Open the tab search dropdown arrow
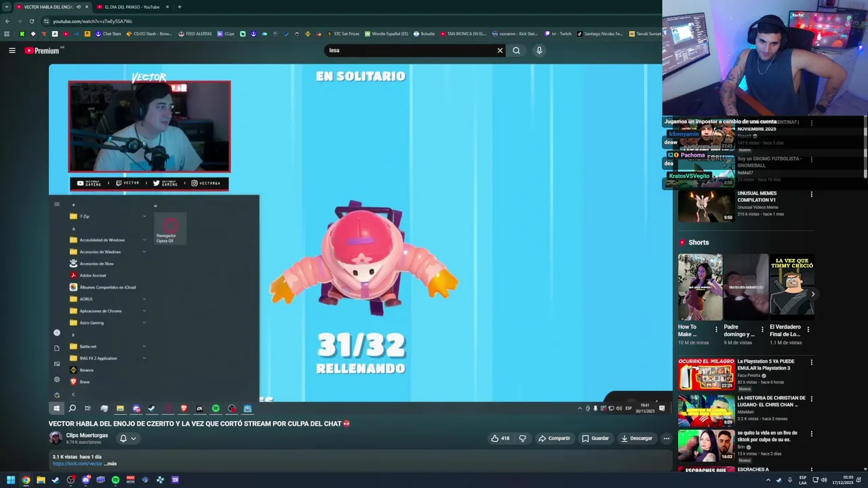The width and height of the screenshot is (868, 488). 6,7
